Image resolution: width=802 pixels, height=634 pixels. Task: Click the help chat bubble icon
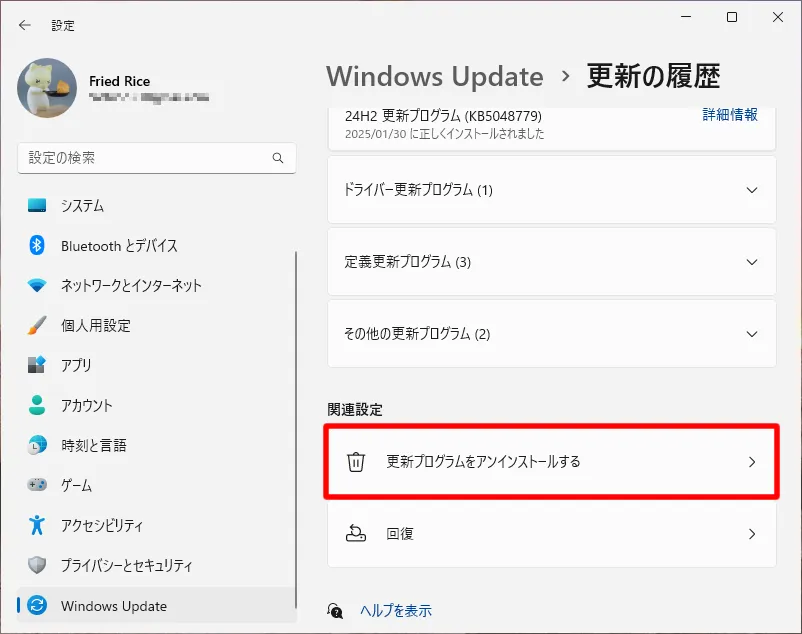point(335,610)
